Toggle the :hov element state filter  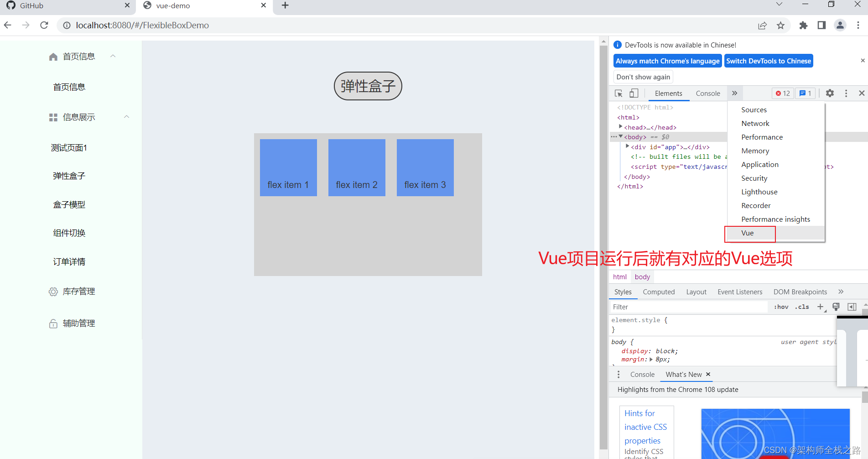click(781, 307)
